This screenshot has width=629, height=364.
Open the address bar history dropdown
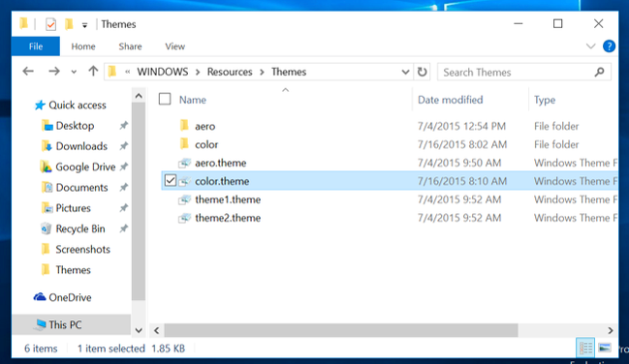pos(405,73)
